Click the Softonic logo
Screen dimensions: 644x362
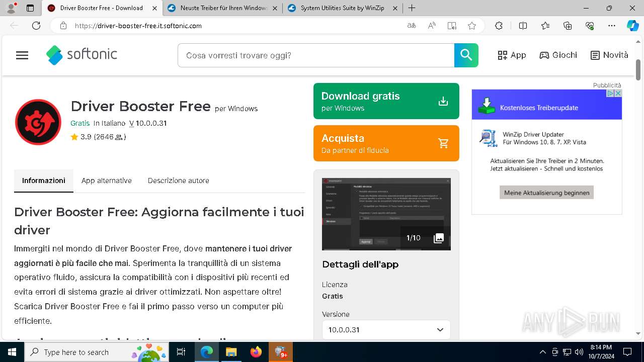(x=82, y=55)
